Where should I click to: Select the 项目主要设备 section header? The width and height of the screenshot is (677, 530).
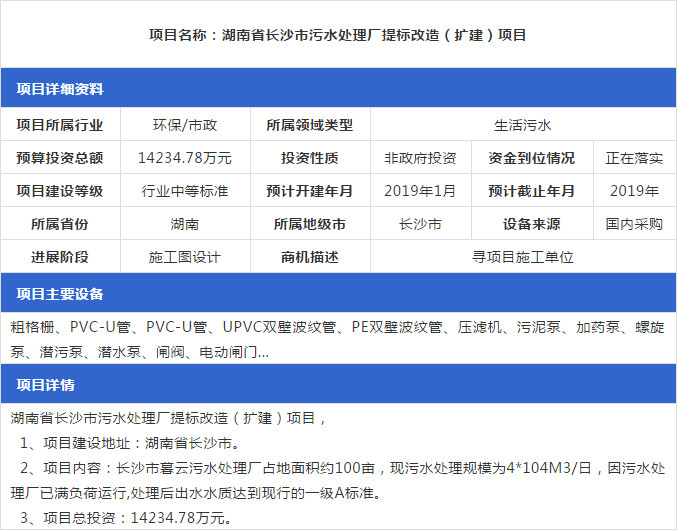coord(60,295)
